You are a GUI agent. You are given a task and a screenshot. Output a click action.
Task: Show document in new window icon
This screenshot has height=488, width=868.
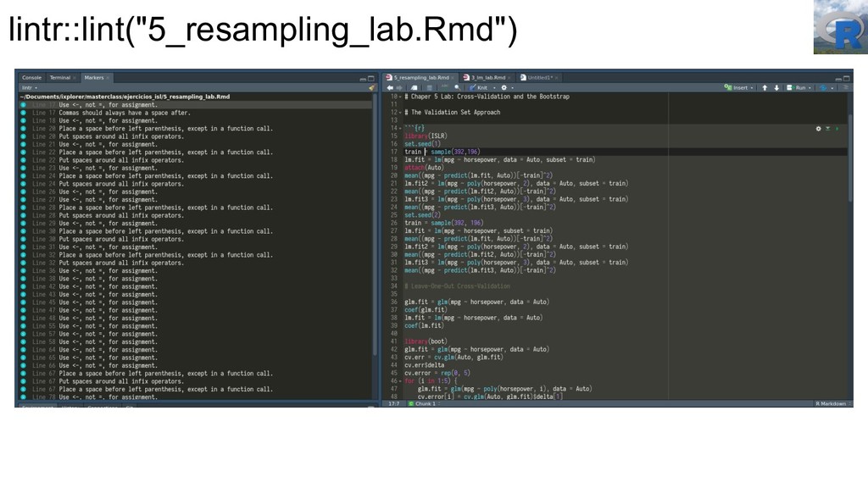tap(414, 87)
